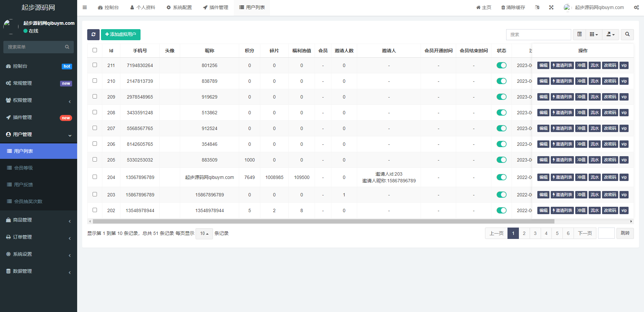Click 编辑 for user Id 211

543,65
